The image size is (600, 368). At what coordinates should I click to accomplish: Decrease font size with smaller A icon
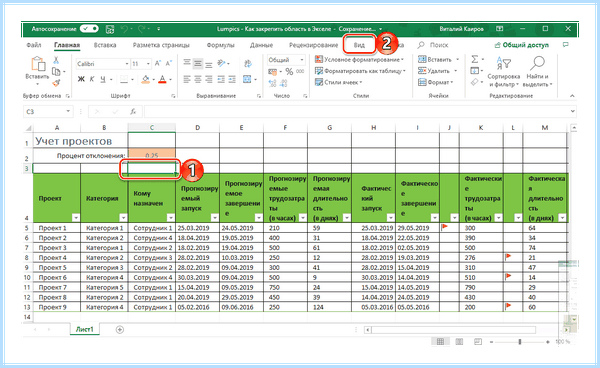[169, 64]
